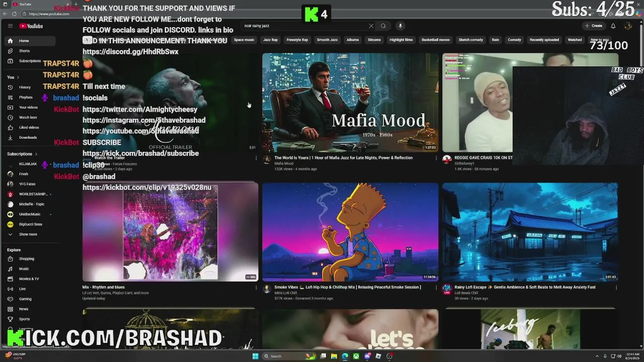The image size is (644, 362).
Task: Select the Sketch comedy filter chip
Action: (470, 40)
